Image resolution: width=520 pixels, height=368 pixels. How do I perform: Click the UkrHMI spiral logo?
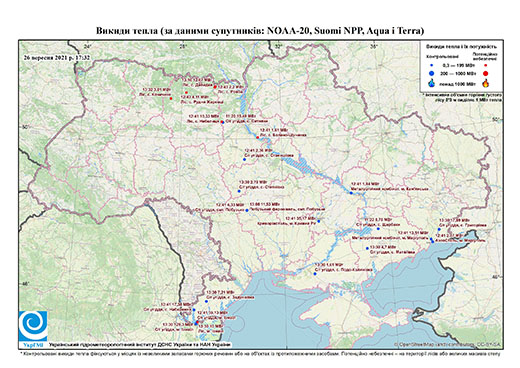(33, 326)
